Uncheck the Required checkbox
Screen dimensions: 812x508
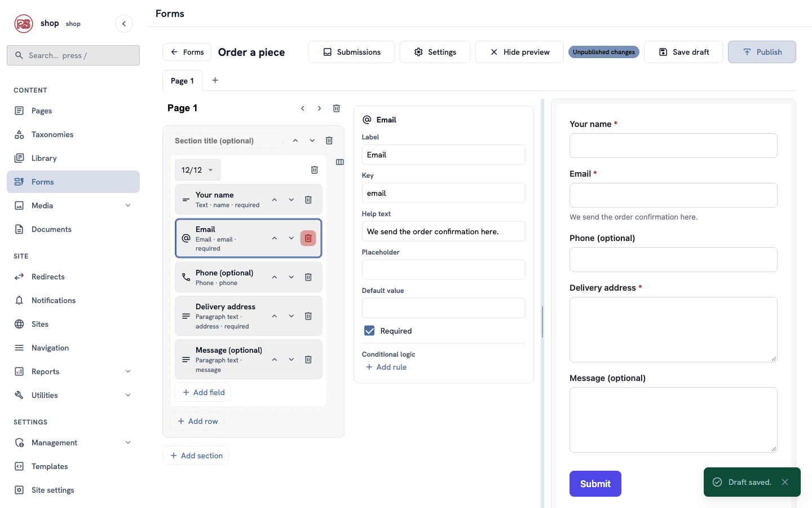pos(369,331)
